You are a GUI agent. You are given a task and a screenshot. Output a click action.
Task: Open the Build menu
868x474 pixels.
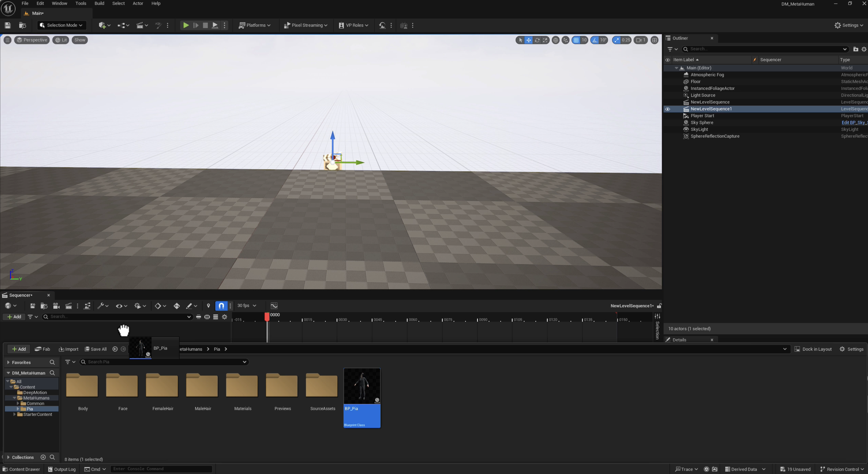(99, 3)
